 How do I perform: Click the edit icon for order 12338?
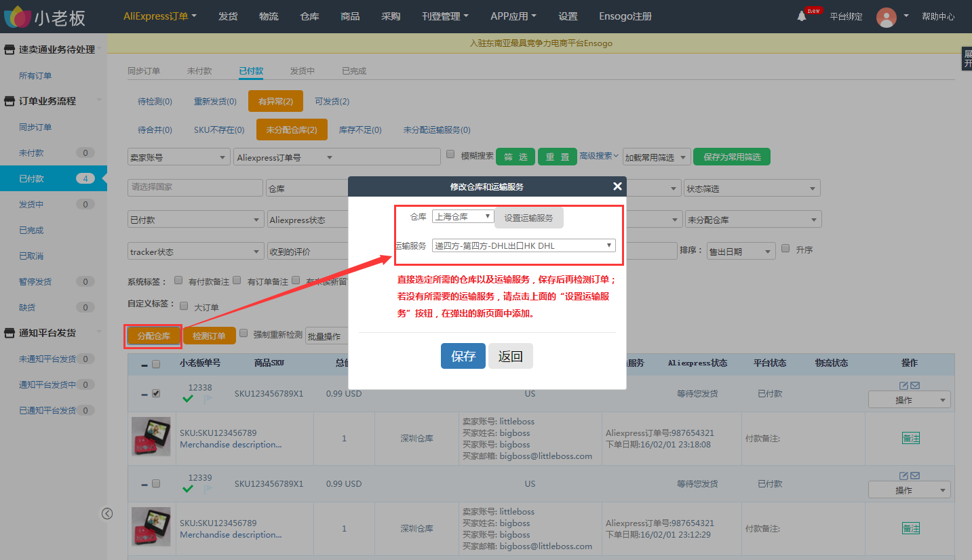point(903,386)
